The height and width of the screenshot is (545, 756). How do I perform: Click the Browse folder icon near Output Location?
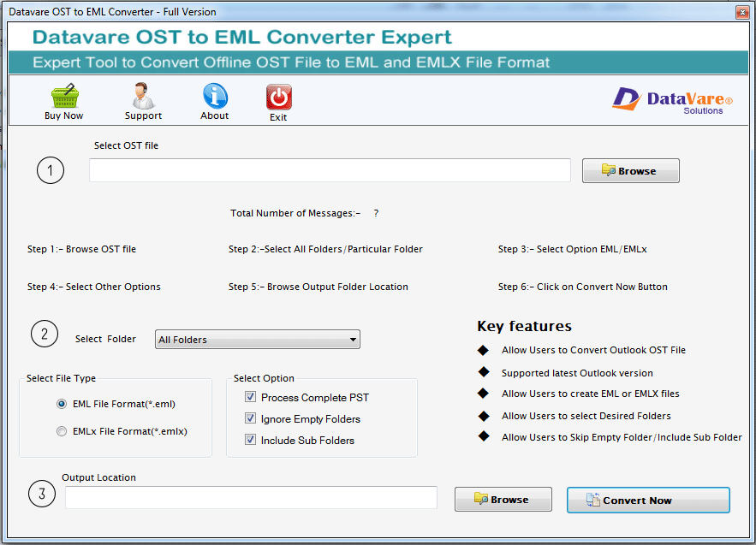point(482,499)
